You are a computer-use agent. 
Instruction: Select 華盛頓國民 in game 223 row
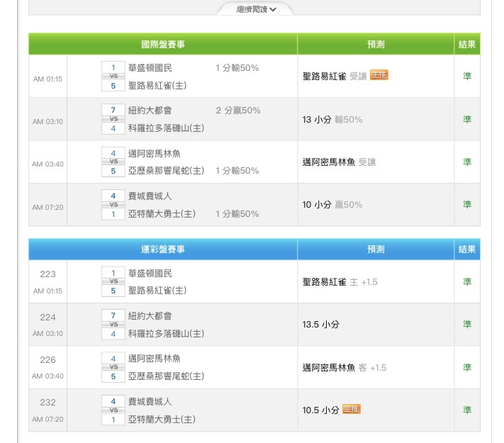coord(150,274)
